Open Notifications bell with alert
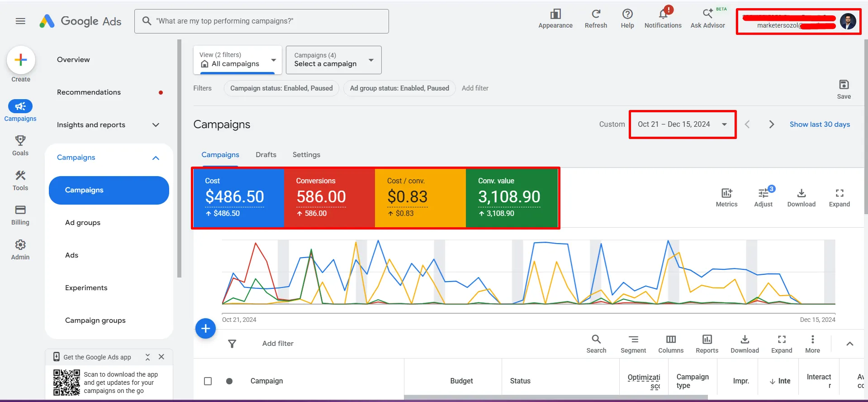 [x=663, y=14]
